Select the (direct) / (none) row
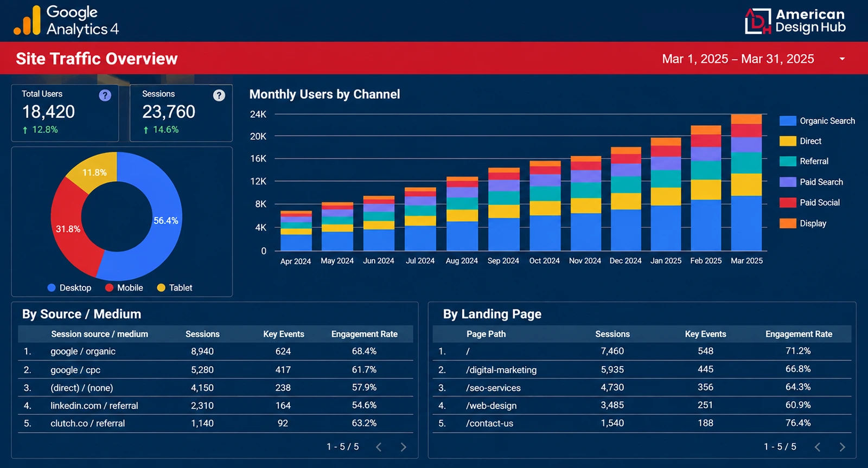The width and height of the screenshot is (868, 468). click(x=215, y=388)
